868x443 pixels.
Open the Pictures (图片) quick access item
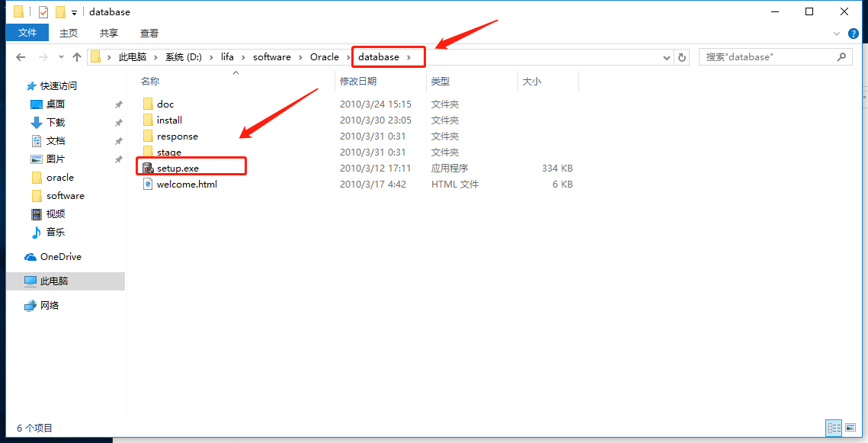(56, 159)
